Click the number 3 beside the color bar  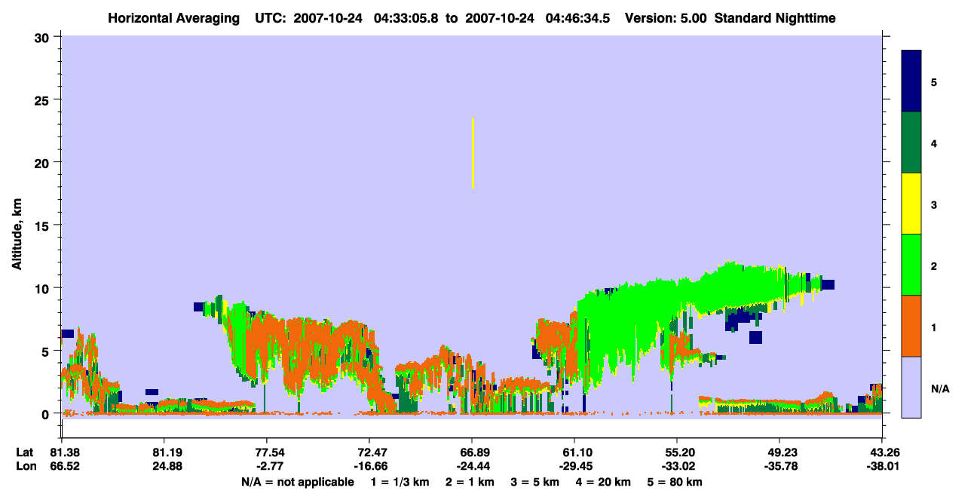934,204
